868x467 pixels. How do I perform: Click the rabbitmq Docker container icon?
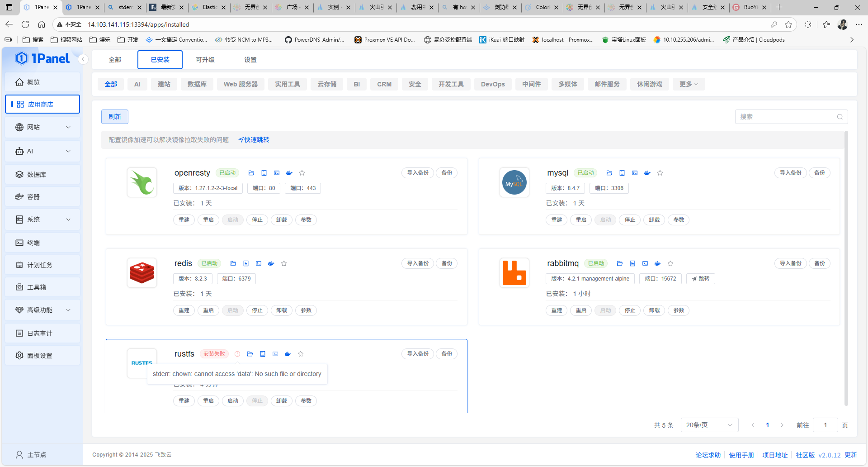tap(658, 263)
